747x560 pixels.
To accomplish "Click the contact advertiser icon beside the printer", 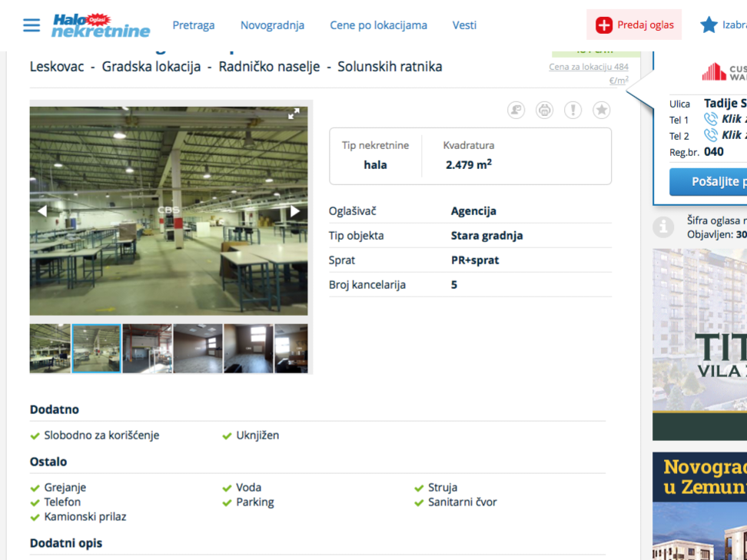I will pyautogui.click(x=516, y=110).
